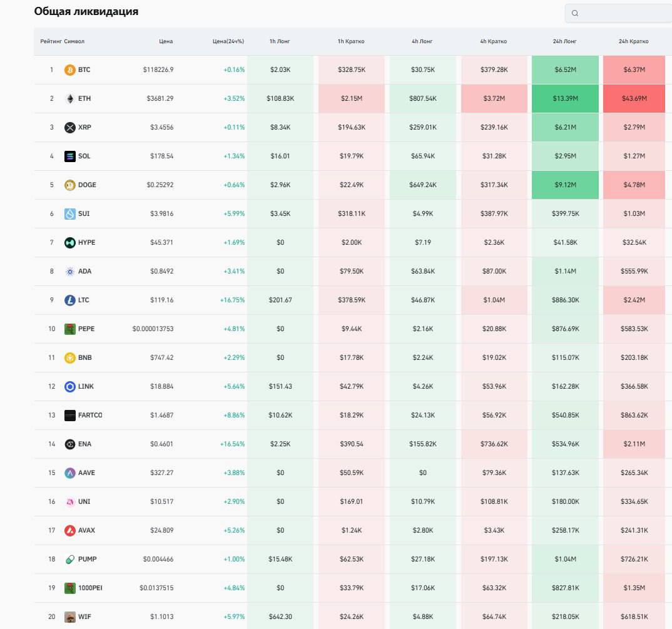
Task: Open the DOGE symbol link
Action: tap(87, 185)
